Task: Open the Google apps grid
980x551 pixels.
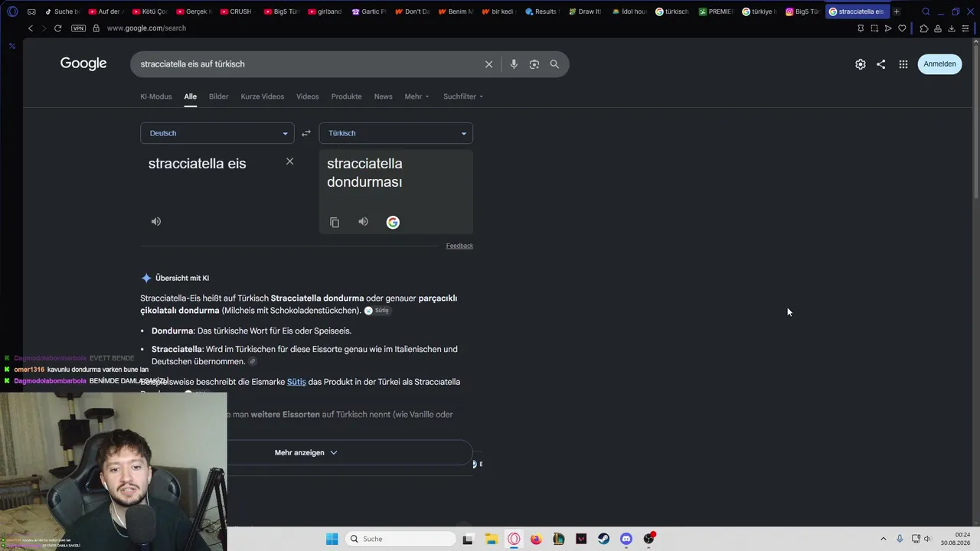Action: [x=903, y=64]
